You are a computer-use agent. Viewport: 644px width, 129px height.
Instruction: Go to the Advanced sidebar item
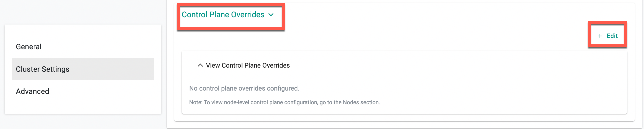32,91
